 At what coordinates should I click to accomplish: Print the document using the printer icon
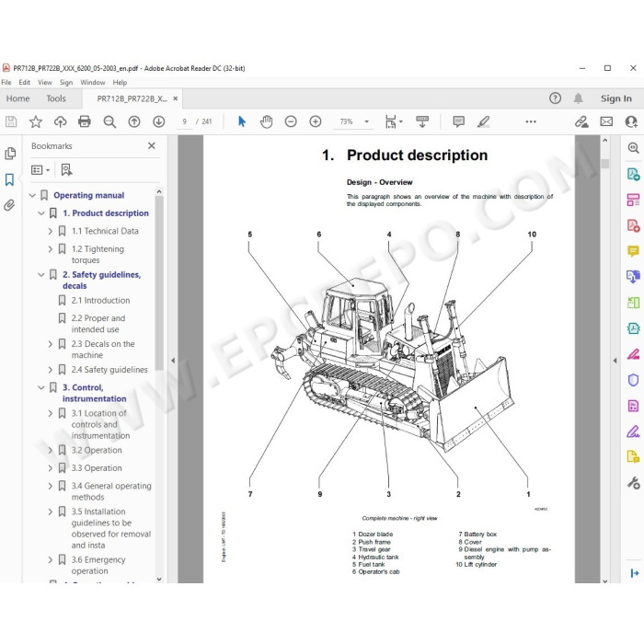coord(85,121)
